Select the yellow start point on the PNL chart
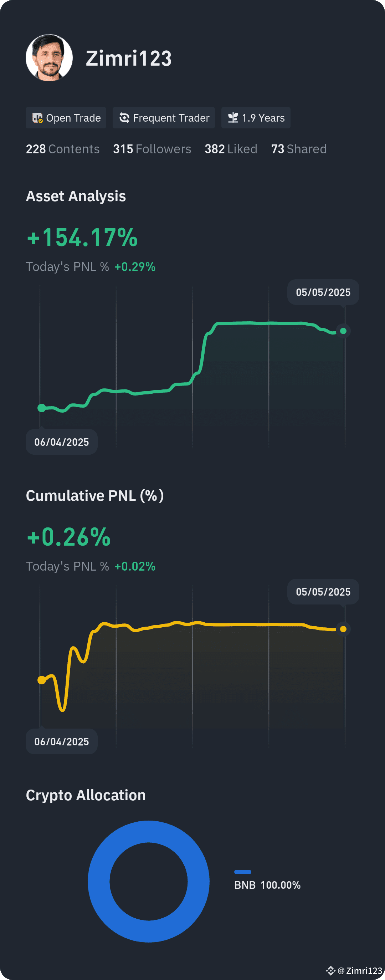385x980 pixels. tap(42, 680)
